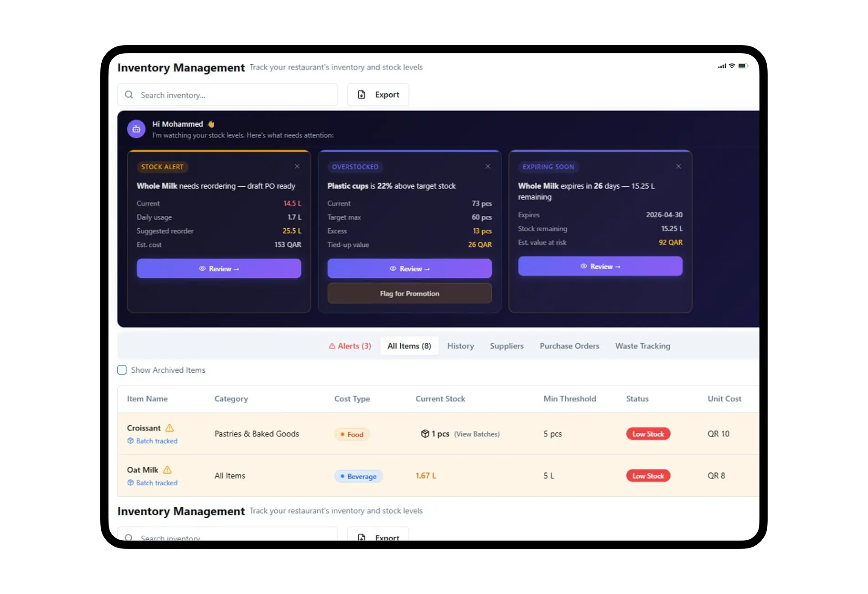Dismiss the Overstocked card

point(488,166)
